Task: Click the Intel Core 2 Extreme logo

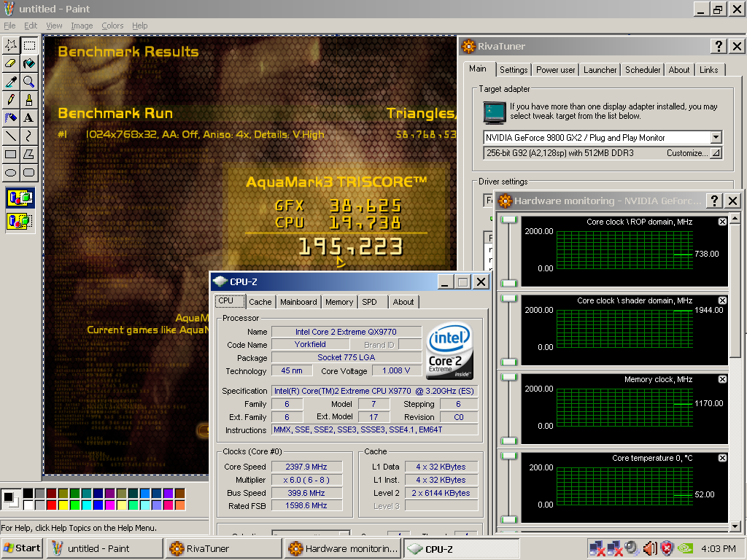Action: pos(449,351)
